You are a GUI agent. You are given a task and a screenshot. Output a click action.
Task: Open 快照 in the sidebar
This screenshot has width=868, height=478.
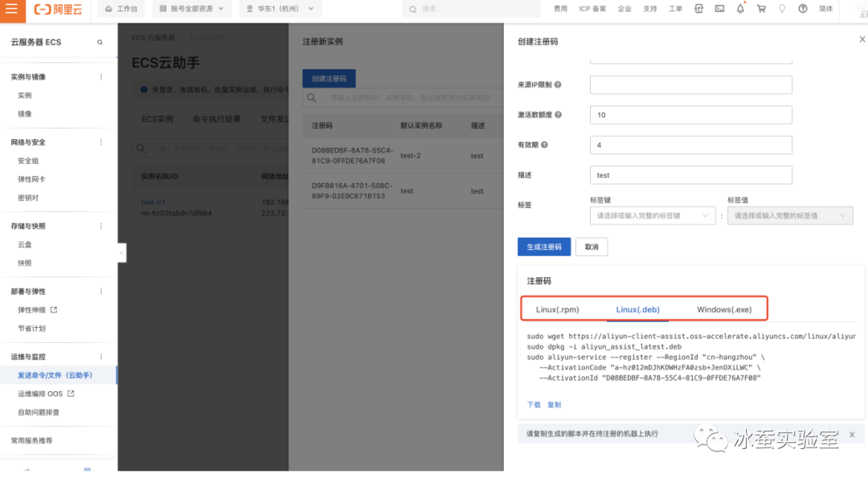pos(25,263)
